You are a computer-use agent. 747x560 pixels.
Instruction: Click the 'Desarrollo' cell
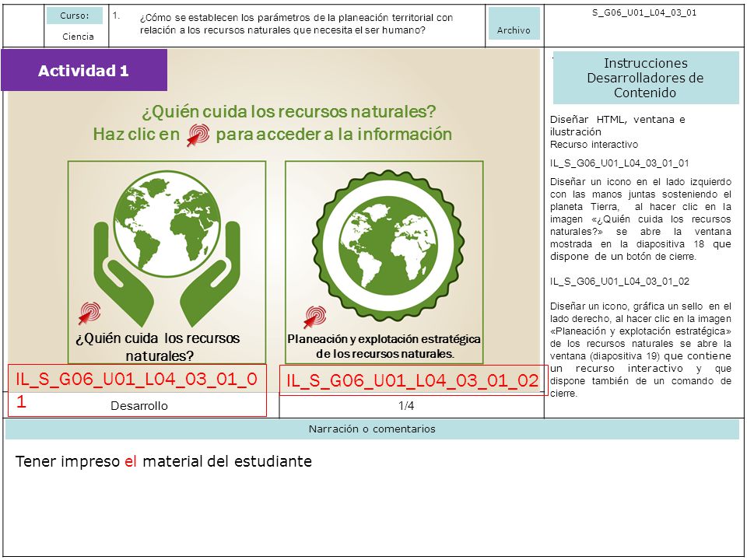pos(139,406)
